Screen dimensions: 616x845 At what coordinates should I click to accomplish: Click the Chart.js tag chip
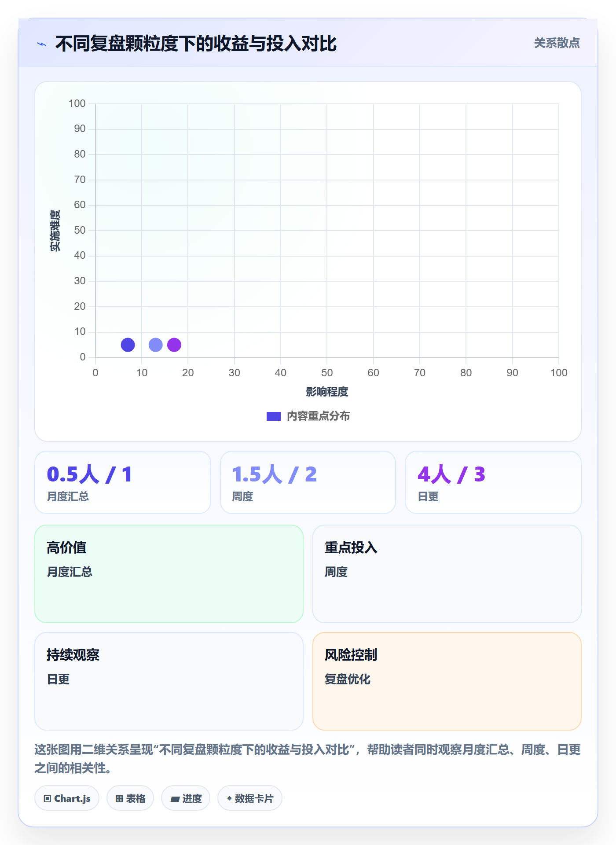67,798
